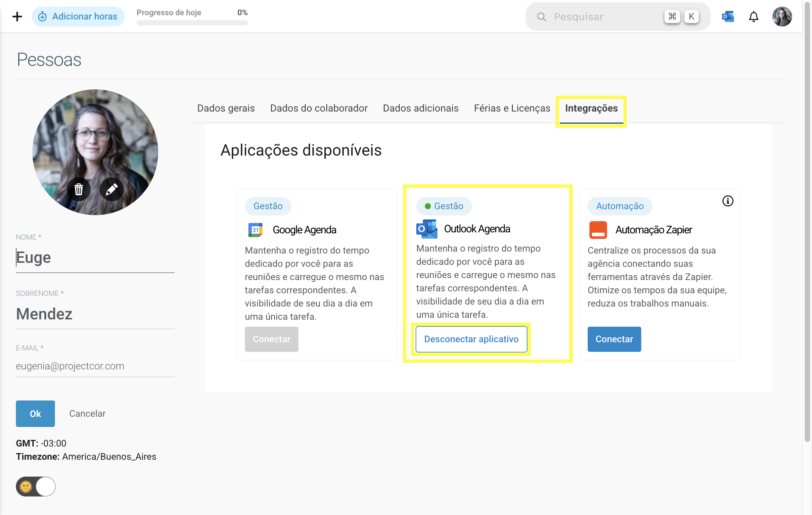Switch to Dados do colaborador tab

[x=319, y=108]
